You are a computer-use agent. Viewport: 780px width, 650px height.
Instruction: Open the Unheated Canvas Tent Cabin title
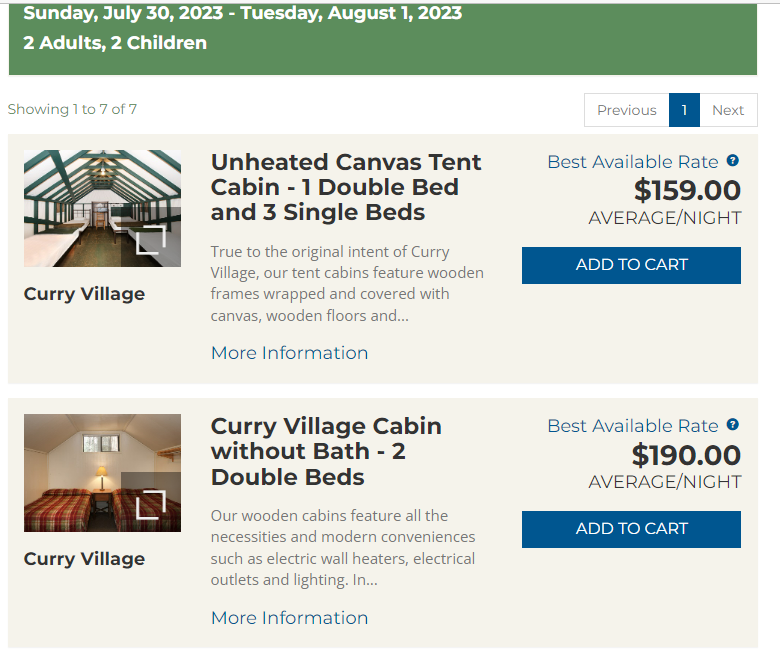coord(345,187)
